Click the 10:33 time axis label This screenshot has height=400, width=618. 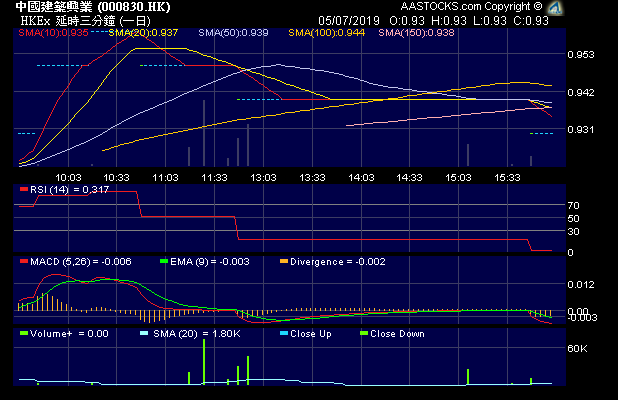[x=116, y=178]
